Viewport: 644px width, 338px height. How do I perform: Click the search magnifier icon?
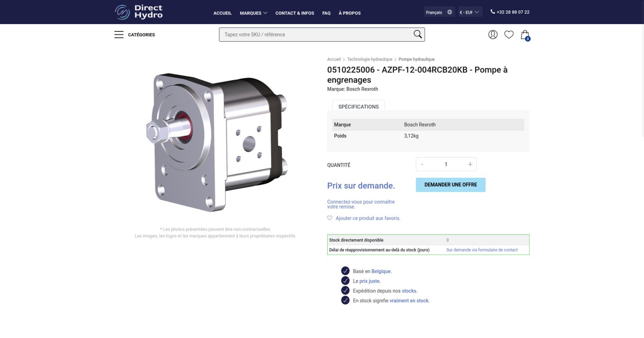point(418,34)
